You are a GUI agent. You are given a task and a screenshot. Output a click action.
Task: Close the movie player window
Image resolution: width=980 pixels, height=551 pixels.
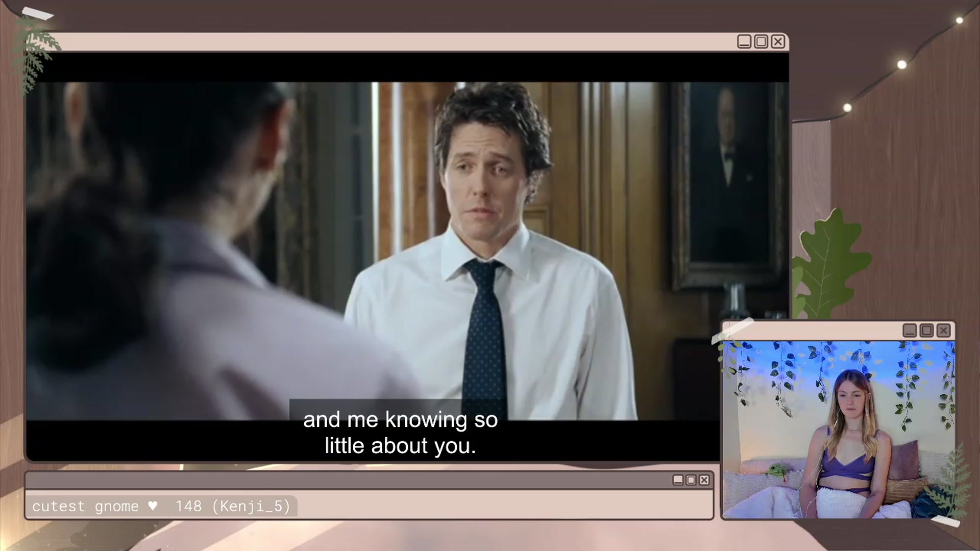point(778,41)
